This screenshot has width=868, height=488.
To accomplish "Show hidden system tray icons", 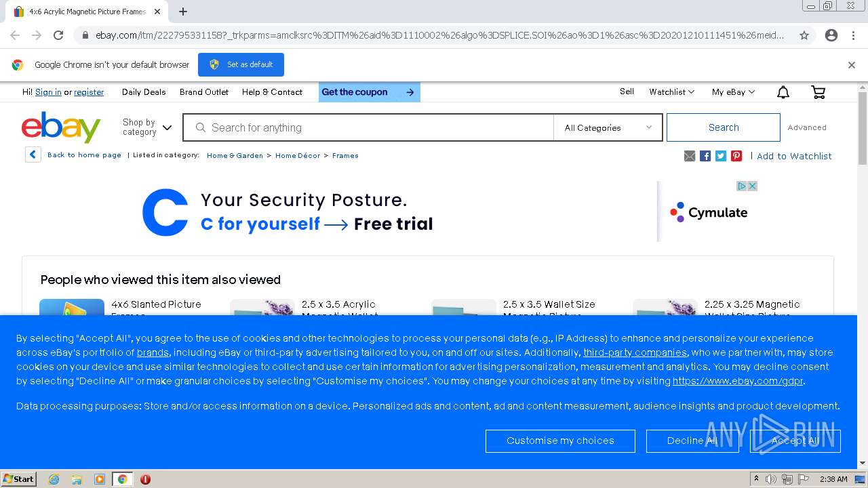I will [757, 479].
